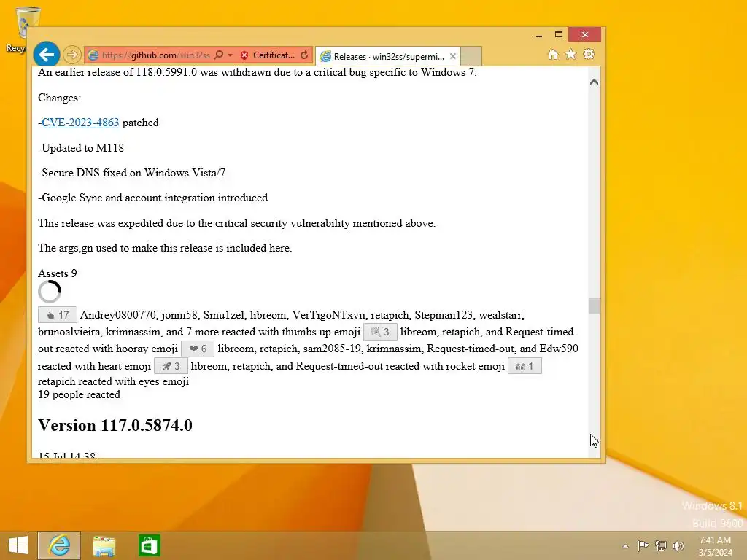Select the Recycle Bin desktop icon
747x560 pixels.
coord(23,28)
